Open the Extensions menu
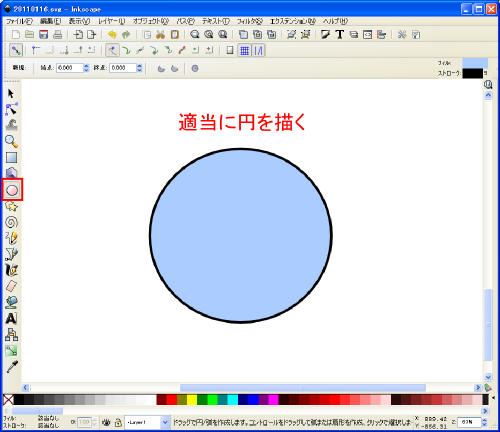Image resolution: width=500 pixels, height=432 pixels. [x=293, y=21]
